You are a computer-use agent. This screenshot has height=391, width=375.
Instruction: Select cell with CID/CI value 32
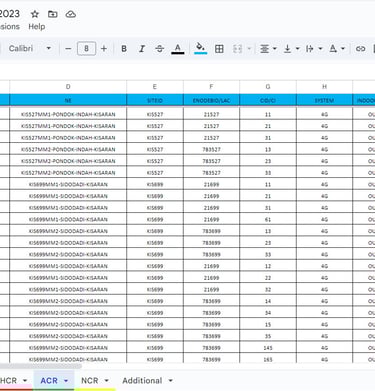point(268,289)
